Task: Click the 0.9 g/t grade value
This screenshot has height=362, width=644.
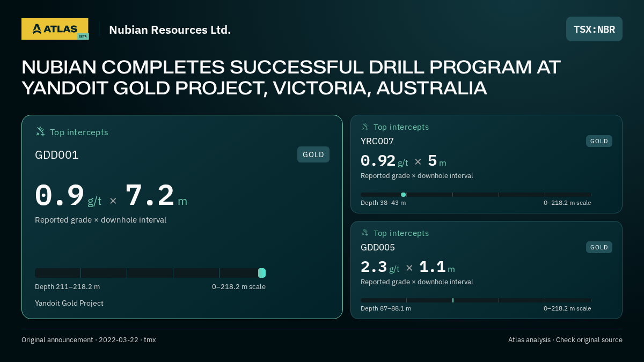Action: (x=68, y=196)
